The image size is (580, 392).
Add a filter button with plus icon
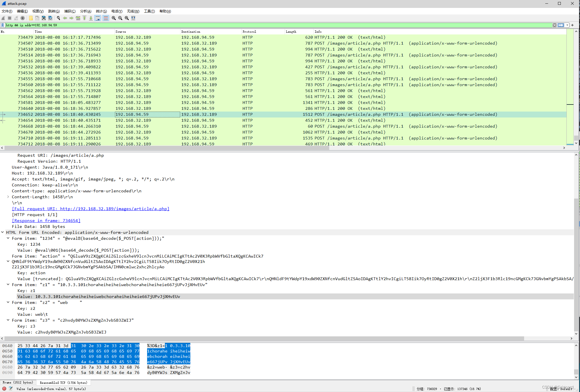point(572,25)
